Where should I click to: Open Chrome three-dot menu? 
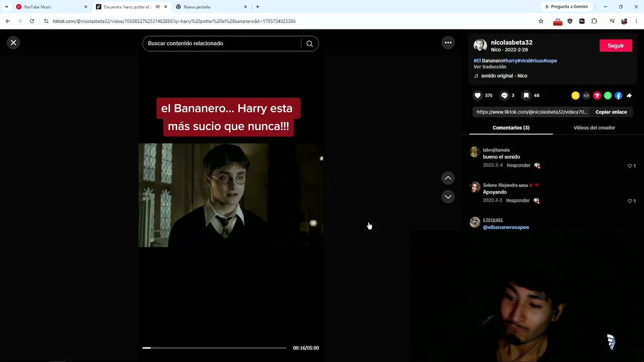pyautogui.click(x=636, y=21)
